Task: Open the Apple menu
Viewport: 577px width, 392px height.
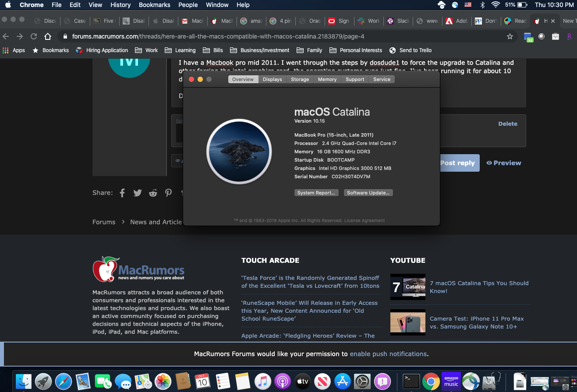Action: [8, 5]
